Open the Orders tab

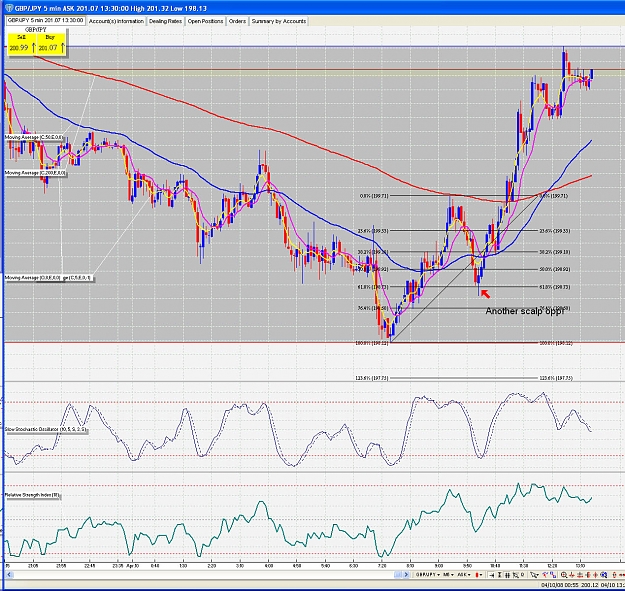(237, 21)
